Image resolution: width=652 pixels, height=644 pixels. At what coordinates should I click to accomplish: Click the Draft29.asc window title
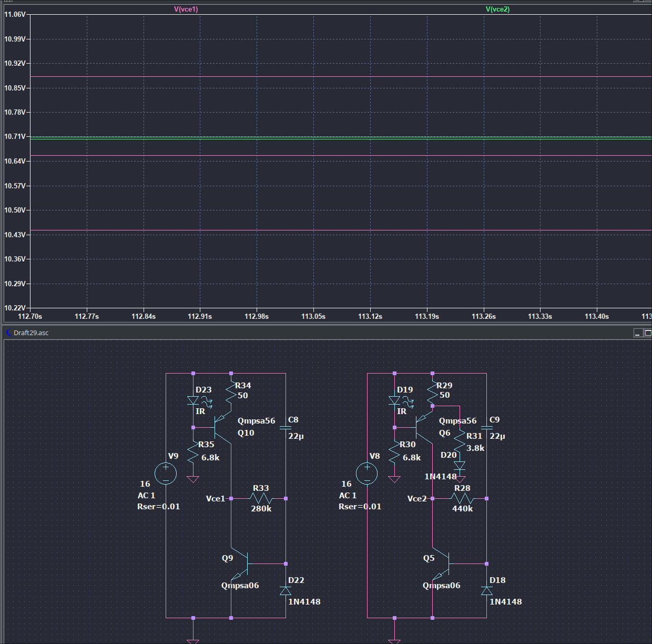[31, 333]
